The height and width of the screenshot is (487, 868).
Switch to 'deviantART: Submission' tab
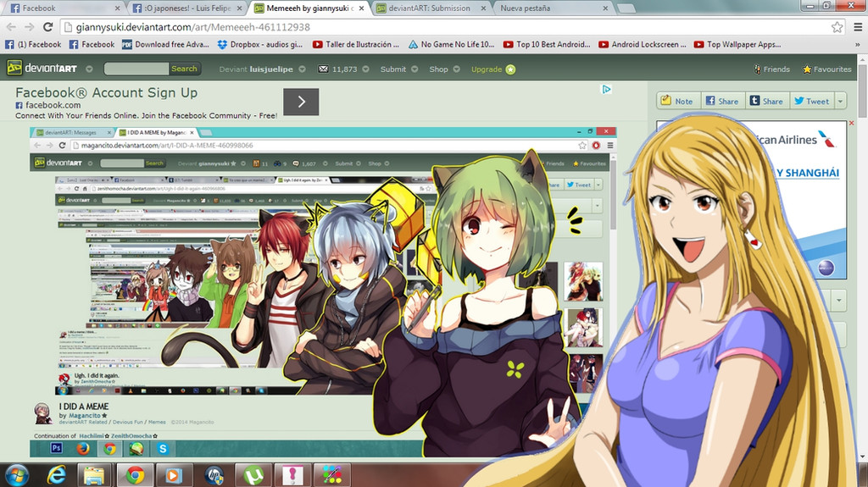tap(429, 8)
